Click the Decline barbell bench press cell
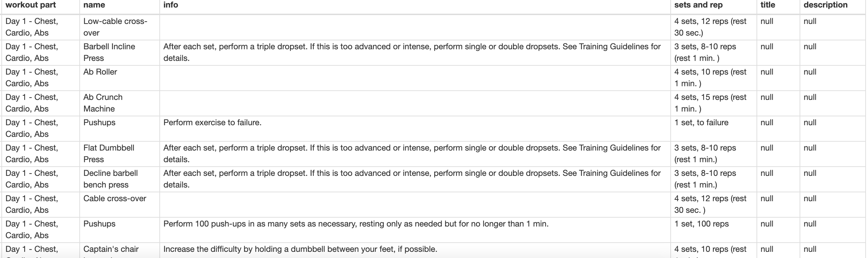The image size is (868, 258). click(110, 179)
